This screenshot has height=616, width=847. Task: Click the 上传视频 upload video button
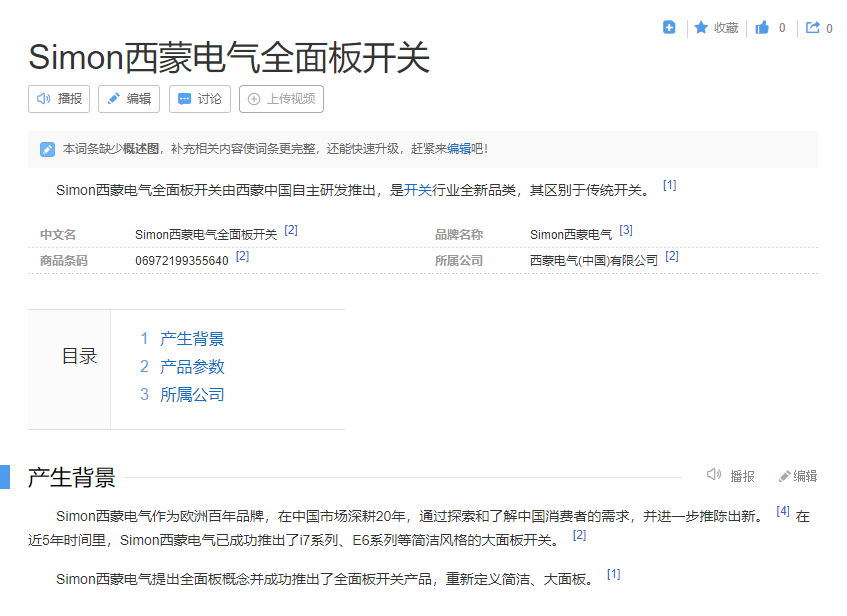281,99
